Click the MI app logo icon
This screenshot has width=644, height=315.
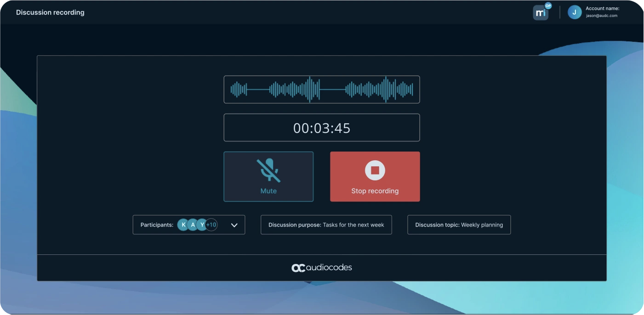(x=540, y=13)
